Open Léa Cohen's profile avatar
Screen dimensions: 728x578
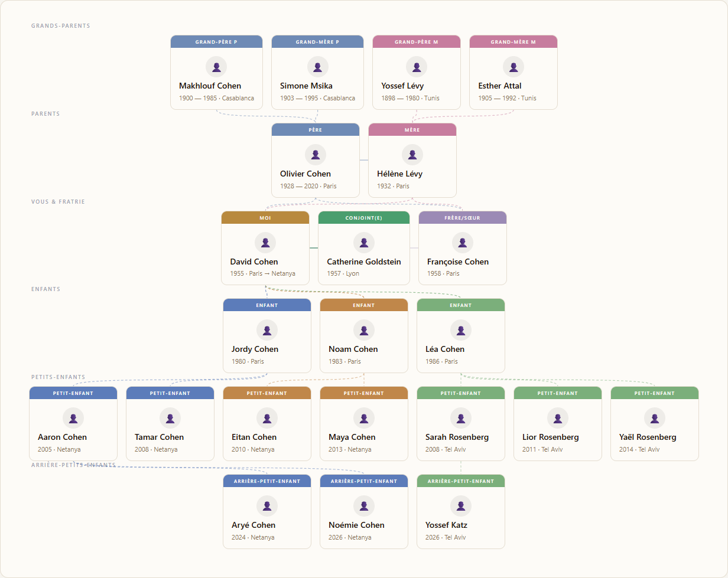click(x=461, y=330)
